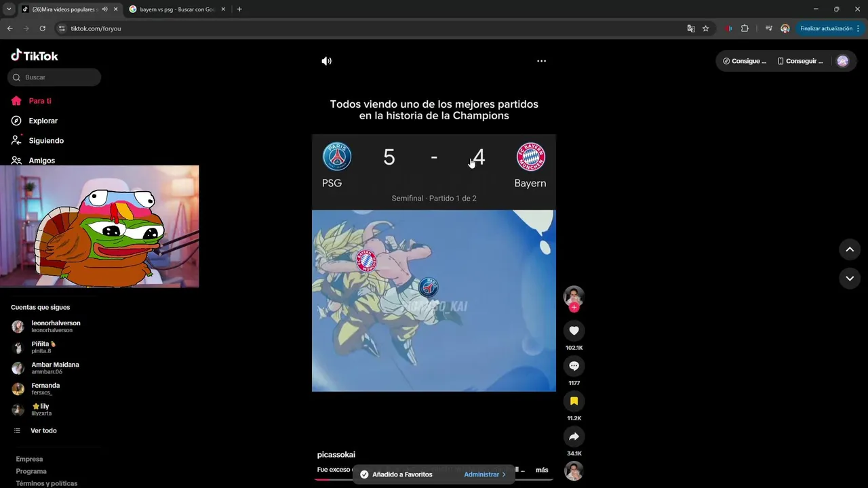Close the bayern vs psg tab
868x488 pixels.
tap(222, 9)
